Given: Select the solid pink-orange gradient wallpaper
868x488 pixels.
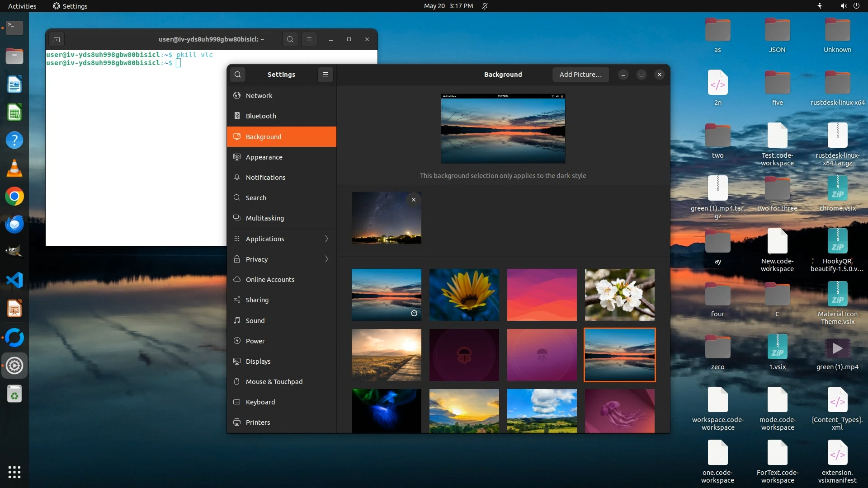Looking at the screenshot, I should [542, 295].
